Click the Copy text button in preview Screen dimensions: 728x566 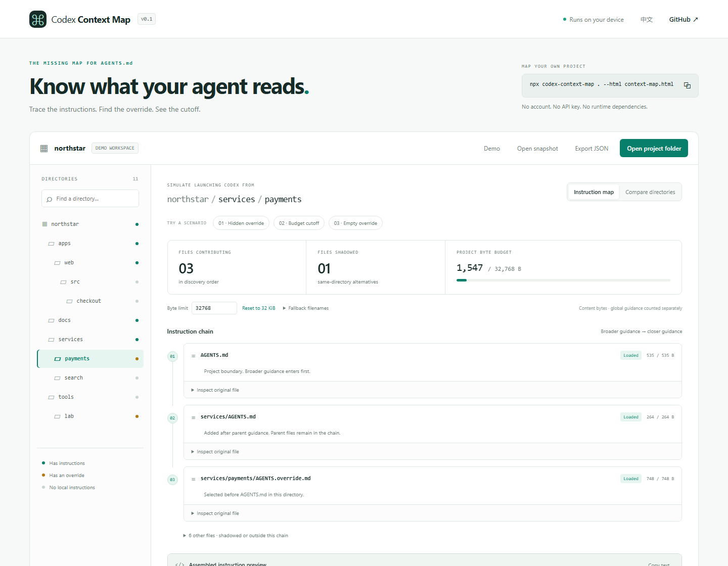coord(659,564)
